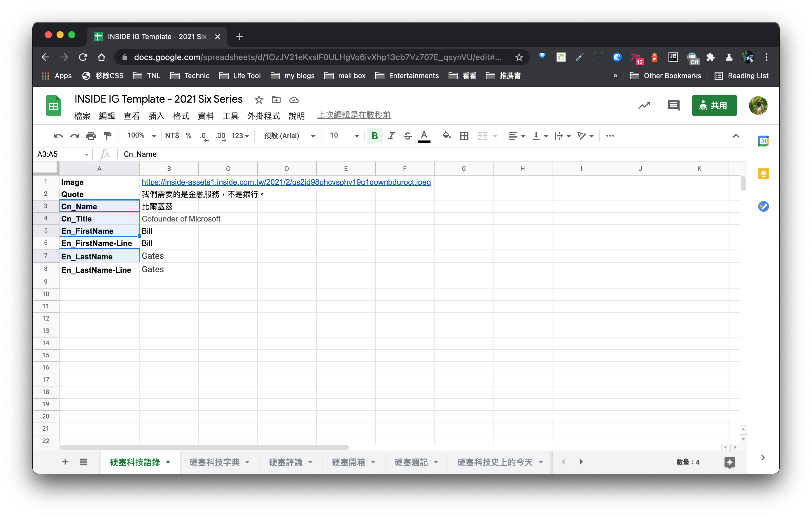Open the 檔案 menu
The image size is (812, 517).
click(82, 116)
